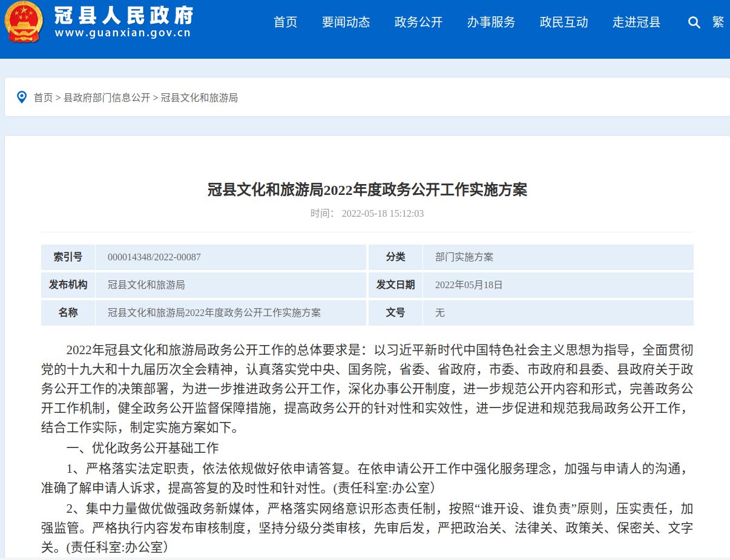Switch to traditional Chinese with 繁
This screenshot has height=560, width=730.
tap(718, 22)
